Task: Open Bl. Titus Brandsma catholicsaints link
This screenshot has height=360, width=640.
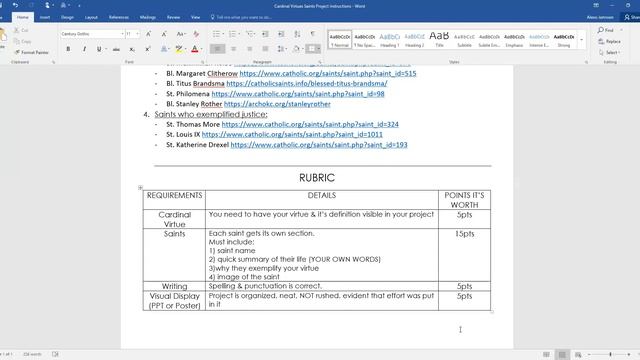Action: click(x=307, y=83)
